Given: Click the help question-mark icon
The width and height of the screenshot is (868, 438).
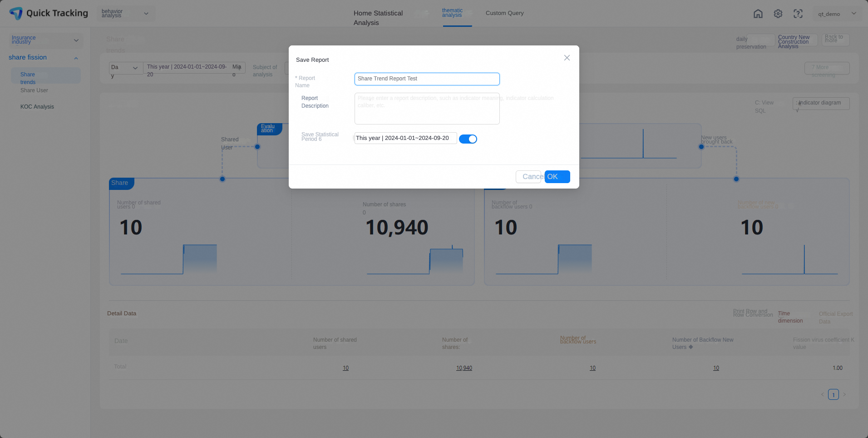Looking at the screenshot, I should [798, 14].
